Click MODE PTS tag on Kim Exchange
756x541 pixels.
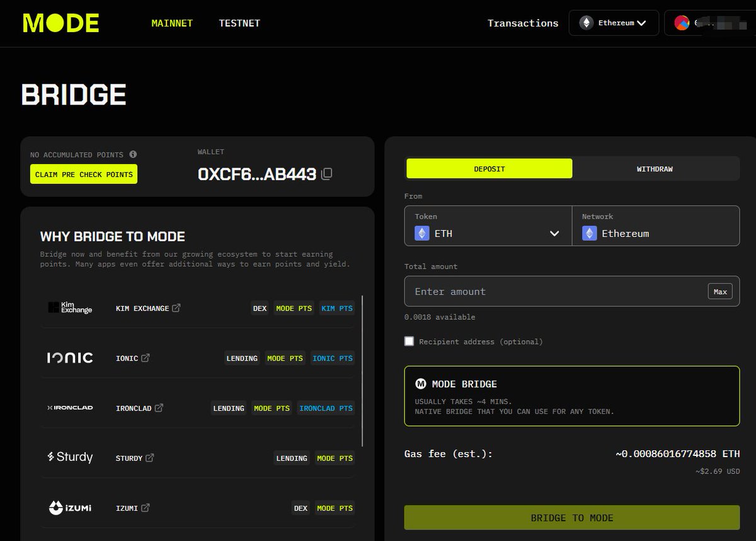tap(294, 308)
